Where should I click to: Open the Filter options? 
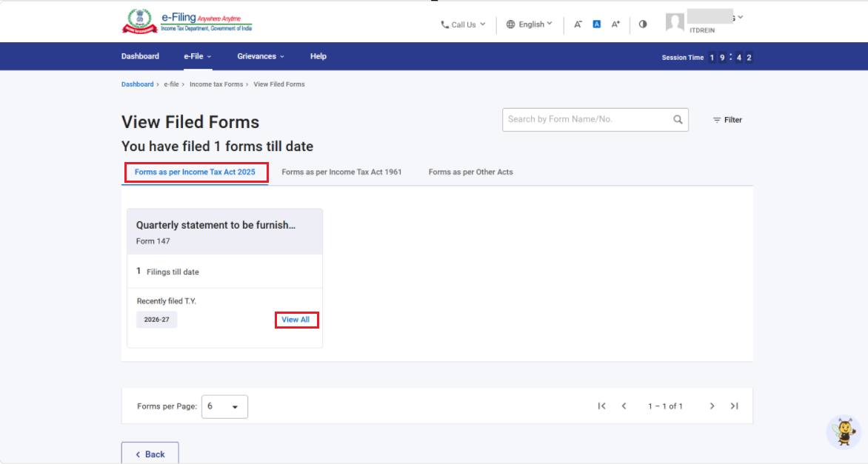point(727,120)
